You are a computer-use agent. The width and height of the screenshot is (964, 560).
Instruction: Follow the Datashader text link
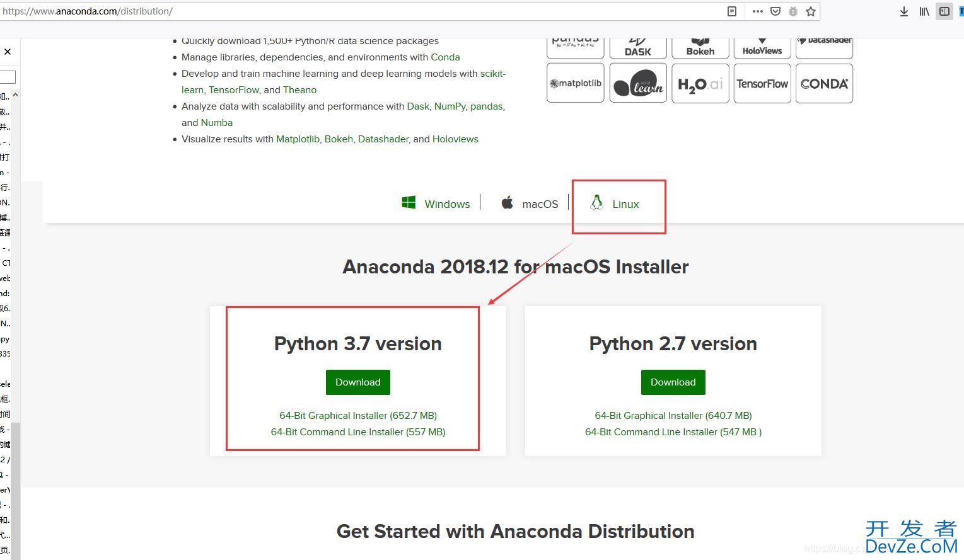tap(383, 139)
